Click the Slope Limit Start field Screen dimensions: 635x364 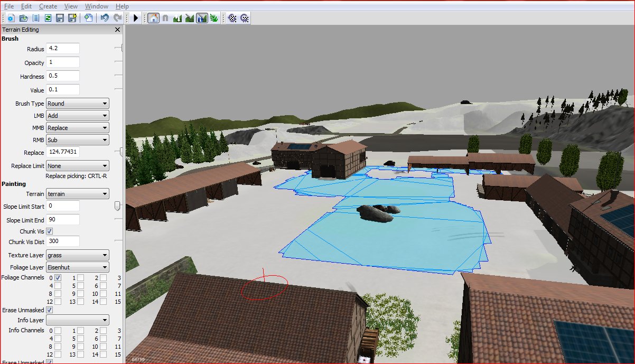pos(63,206)
